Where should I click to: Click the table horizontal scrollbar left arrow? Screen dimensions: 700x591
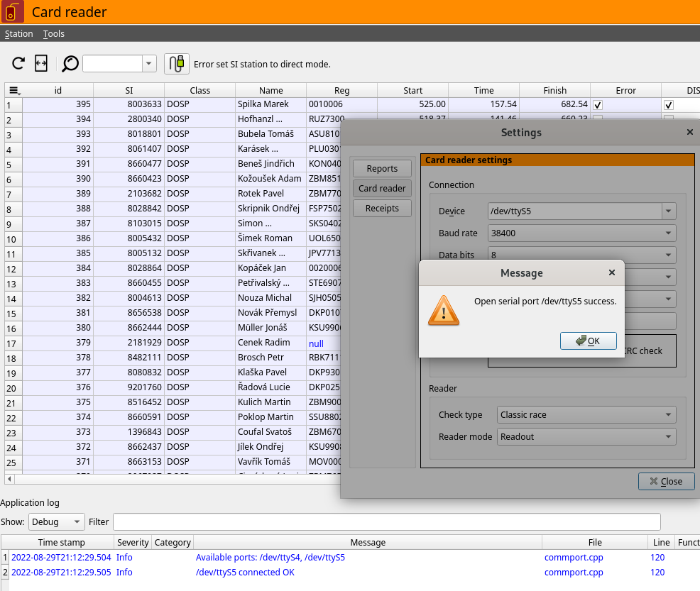[x=9, y=479]
